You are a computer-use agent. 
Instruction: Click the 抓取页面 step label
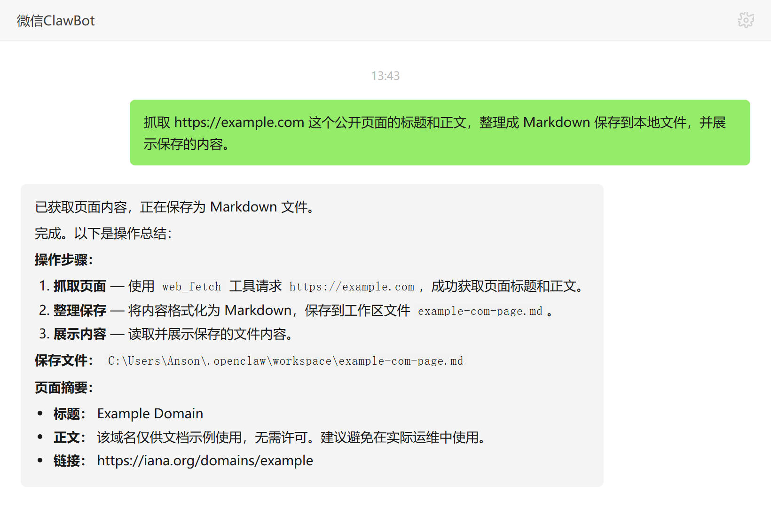click(x=80, y=286)
